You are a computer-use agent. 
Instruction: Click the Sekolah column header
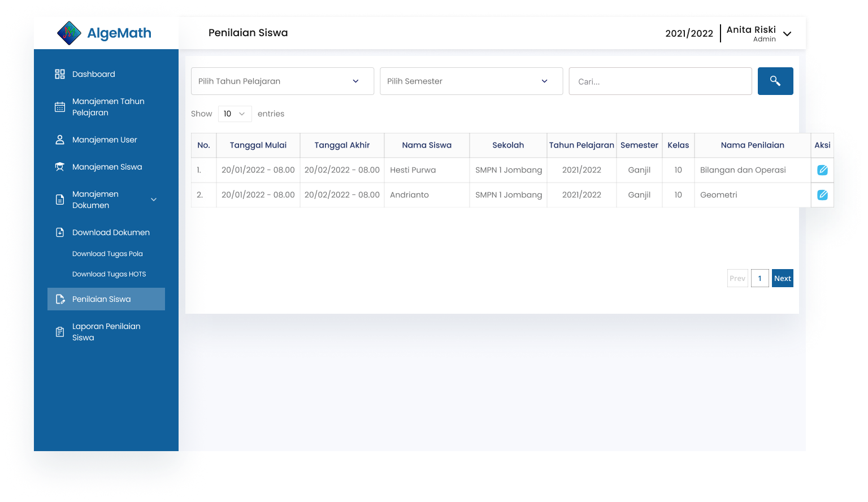point(508,145)
